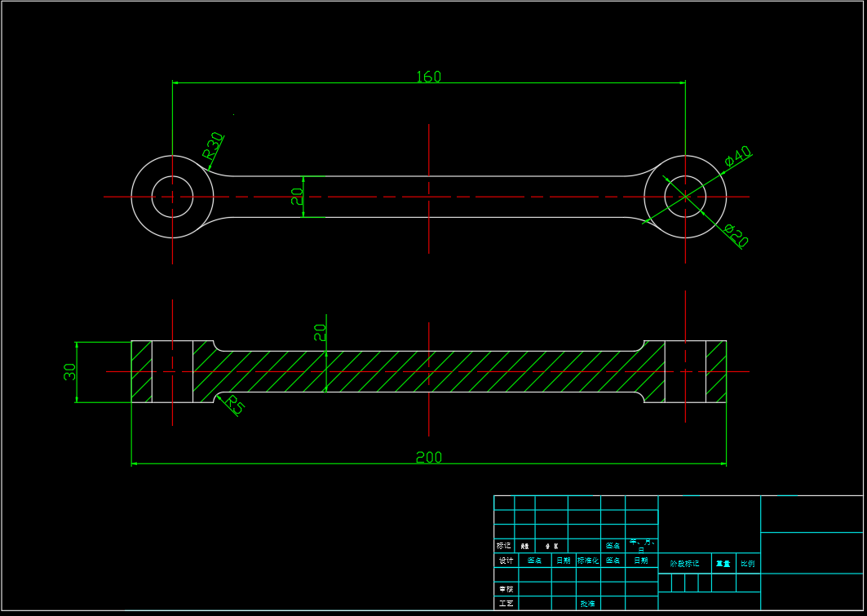Click the 日期 cell left of 标准化

coord(564,561)
